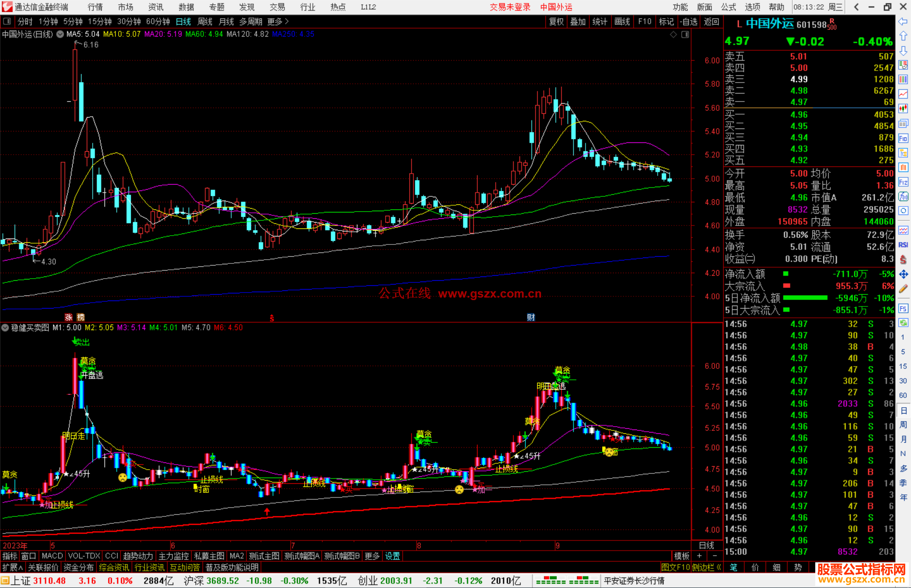The height and width of the screenshot is (588, 911).
Task: Expand the 更多 period dropdown
Action: (x=278, y=21)
